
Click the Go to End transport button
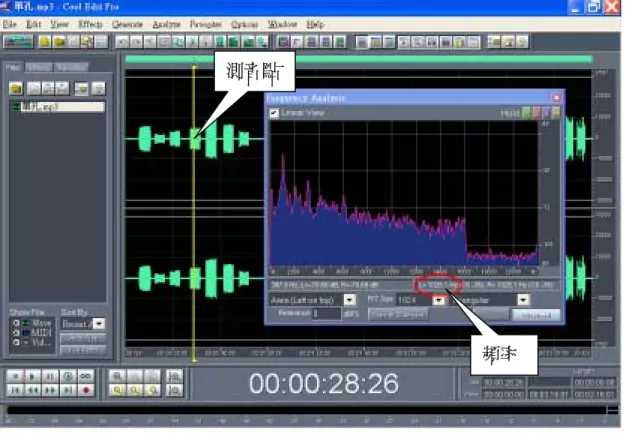[68, 390]
